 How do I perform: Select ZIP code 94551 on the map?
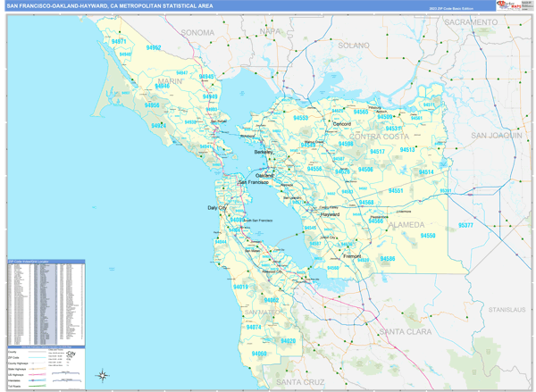[x=395, y=190]
